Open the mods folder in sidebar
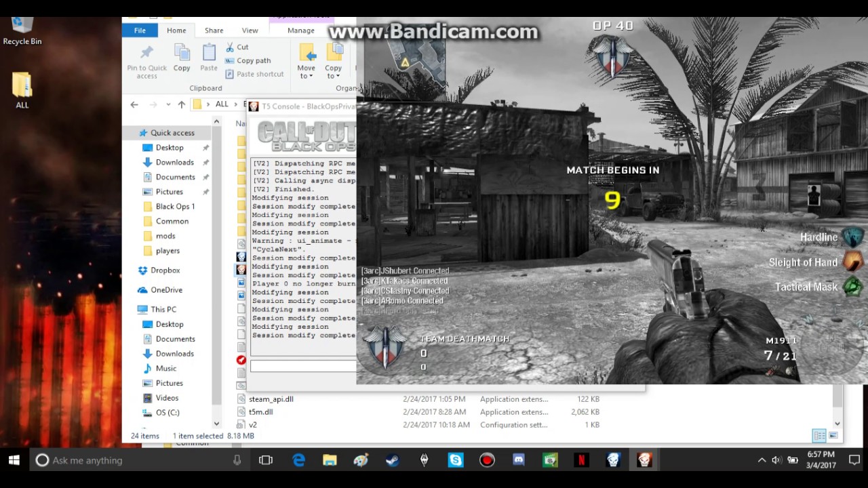This screenshot has height=488, width=868. [165, 236]
